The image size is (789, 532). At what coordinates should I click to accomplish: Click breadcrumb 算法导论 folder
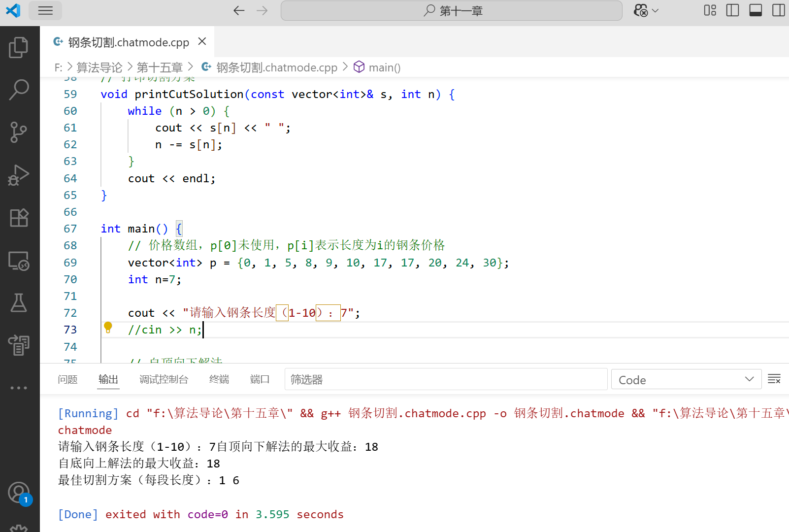tap(99, 67)
